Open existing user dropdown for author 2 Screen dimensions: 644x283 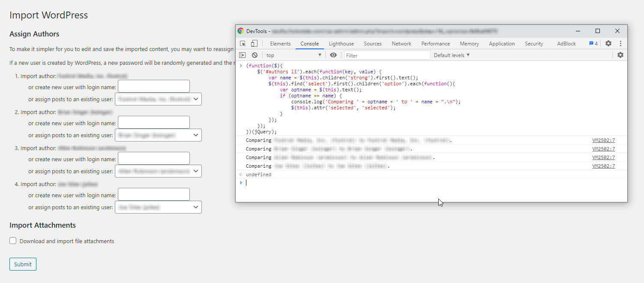coord(158,135)
